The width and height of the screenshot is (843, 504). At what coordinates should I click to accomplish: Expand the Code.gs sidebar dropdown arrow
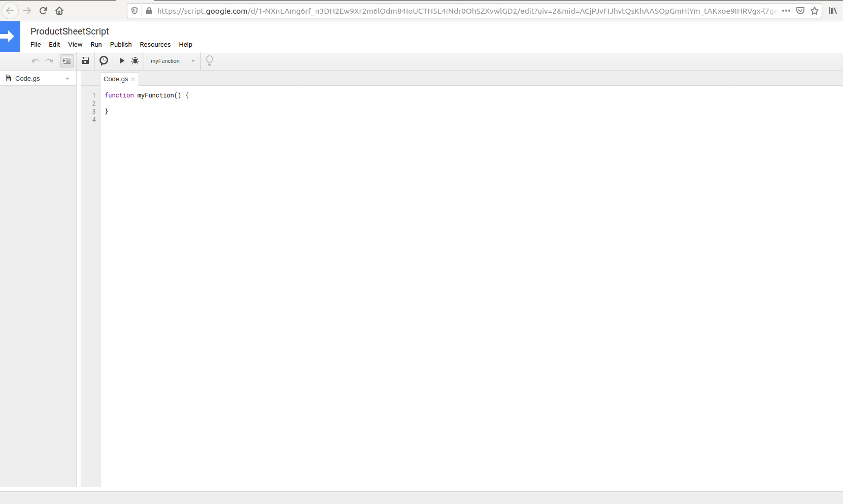click(x=68, y=78)
